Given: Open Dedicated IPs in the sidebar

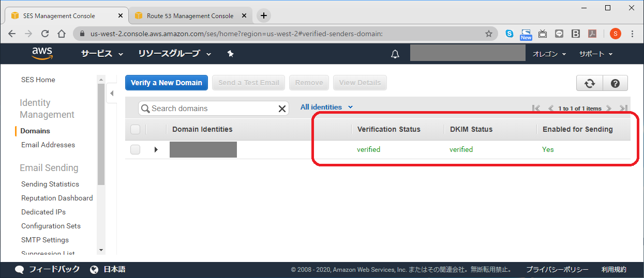Looking at the screenshot, I should (x=43, y=212).
